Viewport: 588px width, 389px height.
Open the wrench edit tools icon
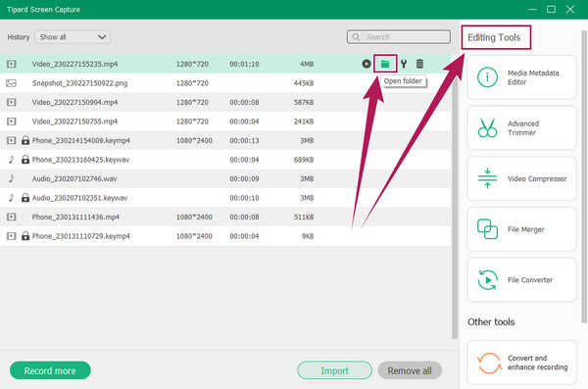pos(404,64)
